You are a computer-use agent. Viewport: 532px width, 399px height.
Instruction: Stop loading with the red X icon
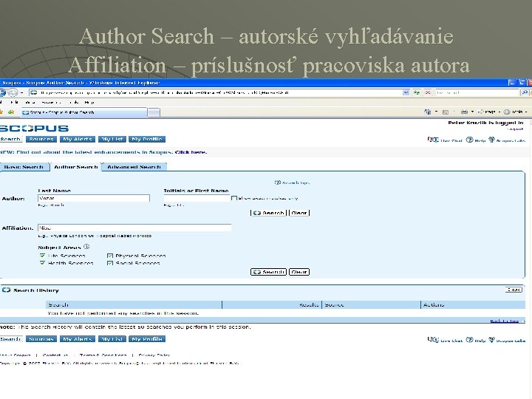[428, 92]
